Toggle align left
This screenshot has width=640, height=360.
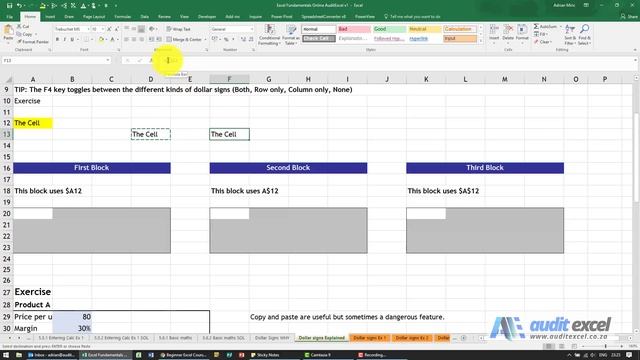coord(127,40)
